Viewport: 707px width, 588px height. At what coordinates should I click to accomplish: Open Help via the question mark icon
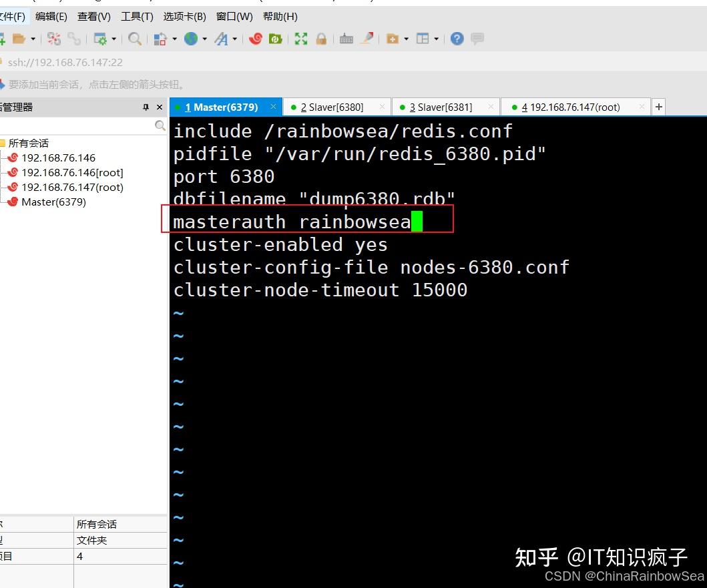point(457,38)
